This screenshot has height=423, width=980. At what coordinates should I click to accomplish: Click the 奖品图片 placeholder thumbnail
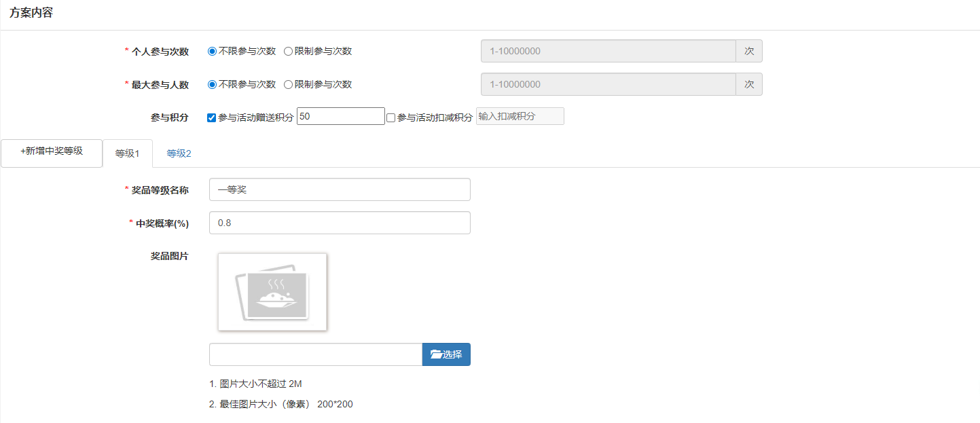coord(272,292)
